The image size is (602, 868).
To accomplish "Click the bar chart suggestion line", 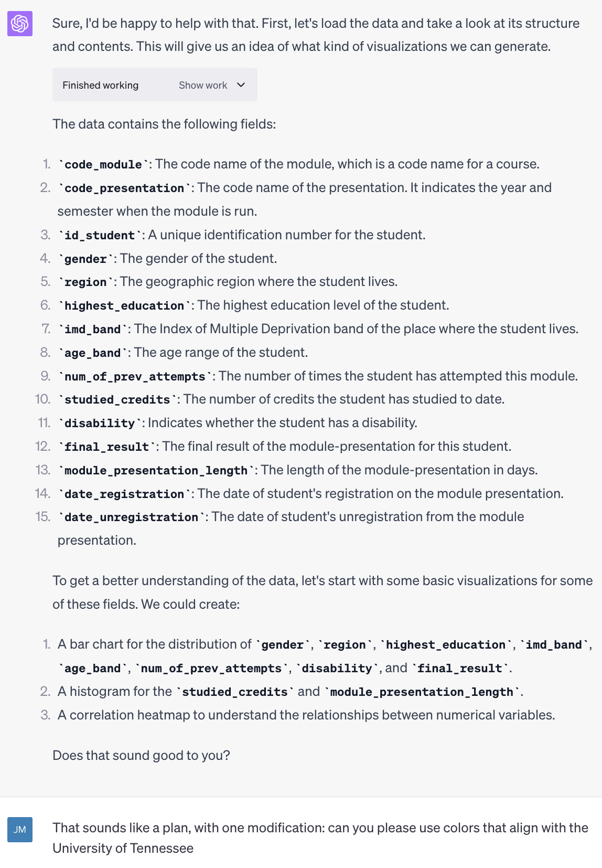I will coord(325,656).
